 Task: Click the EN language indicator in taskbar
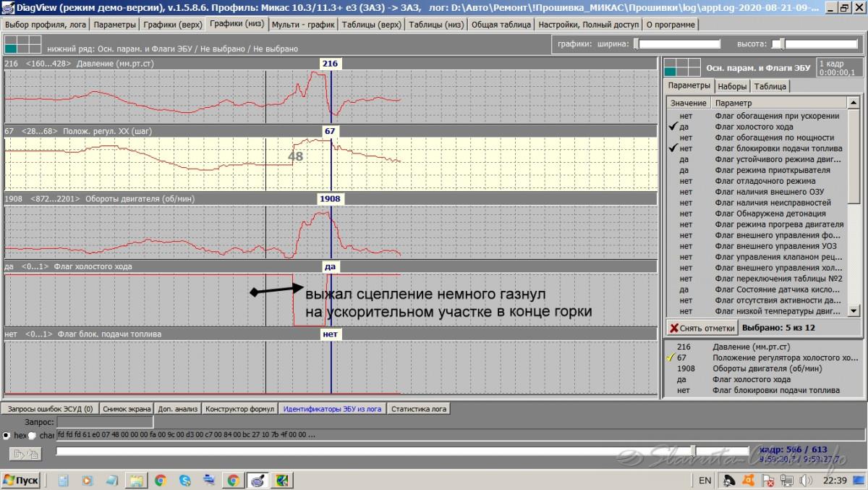click(x=705, y=480)
